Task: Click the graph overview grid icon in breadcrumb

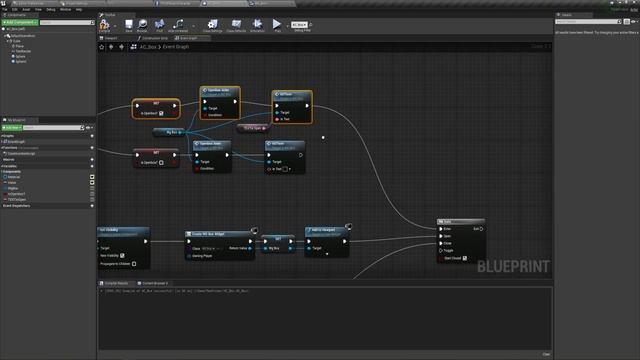Action: pyautogui.click(x=133, y=47)
